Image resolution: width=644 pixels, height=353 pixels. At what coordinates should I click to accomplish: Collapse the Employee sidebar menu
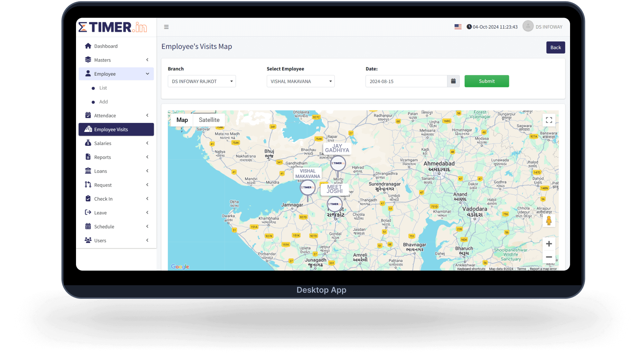pyautogui.click(x=116, y=74)
